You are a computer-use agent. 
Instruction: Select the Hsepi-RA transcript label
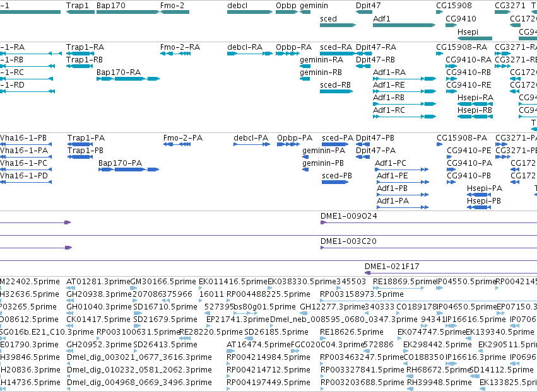point(475,98)
